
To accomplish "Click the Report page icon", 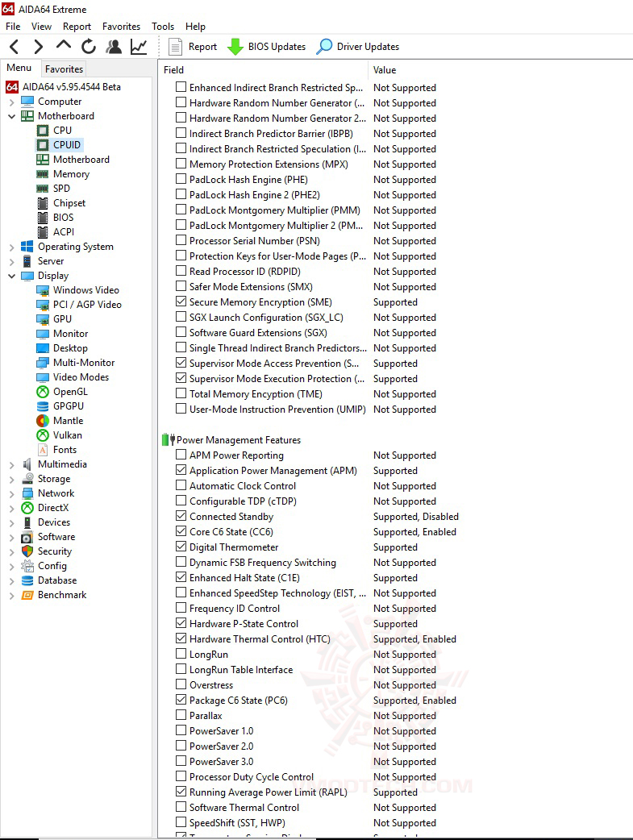I will point(175,47).
